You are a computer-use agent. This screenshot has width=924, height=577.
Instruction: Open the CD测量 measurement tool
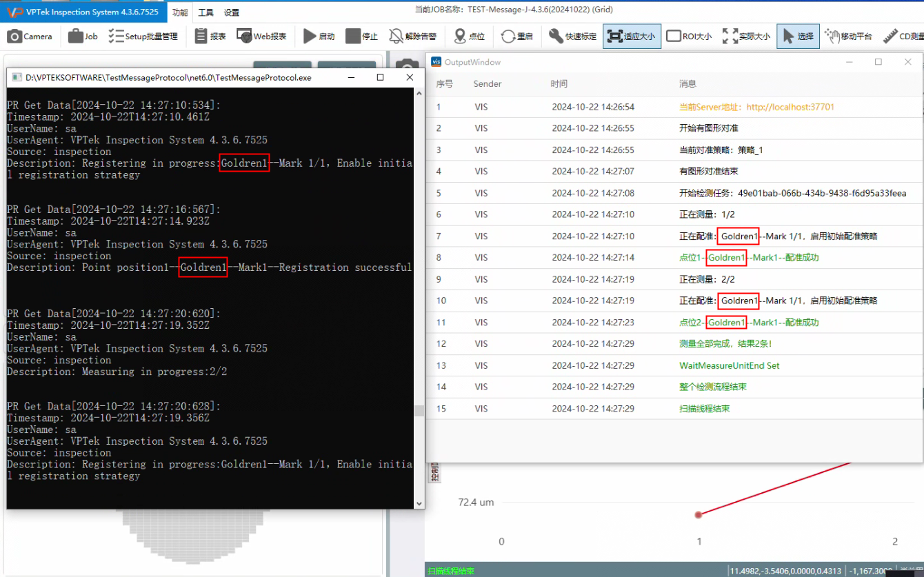coord(903,37)
